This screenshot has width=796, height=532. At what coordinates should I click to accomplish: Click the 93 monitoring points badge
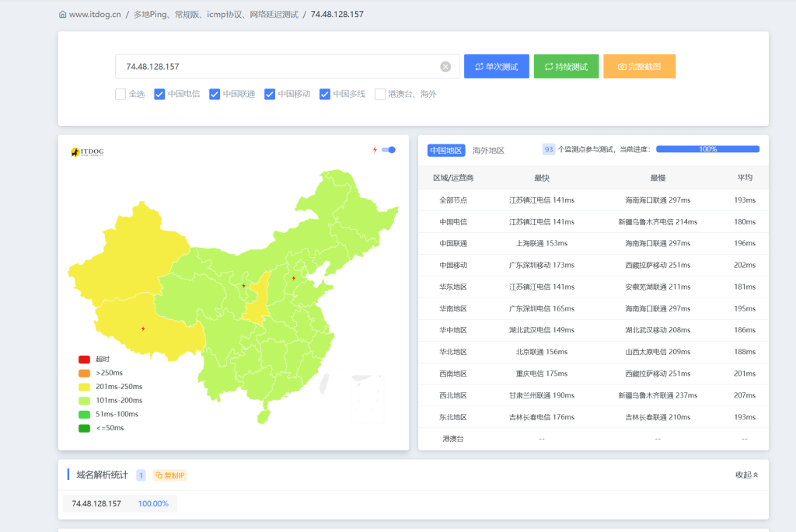(x=549, y=150)
